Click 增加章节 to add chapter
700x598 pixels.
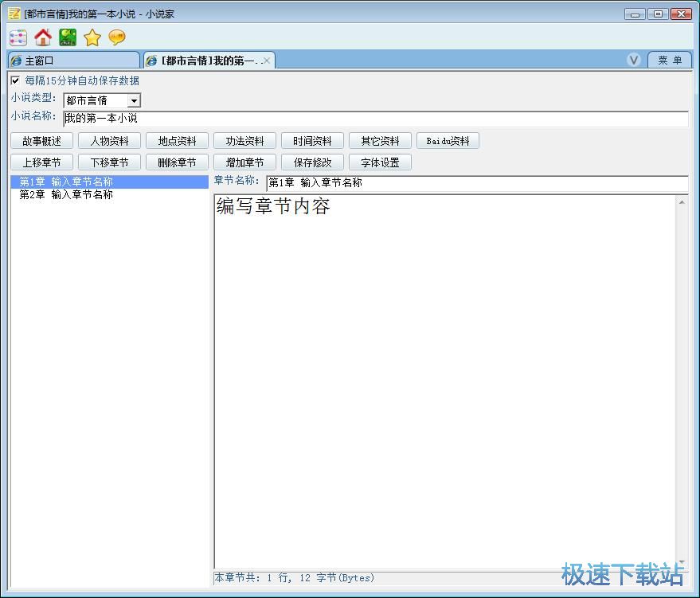click(x=244, y=162)
